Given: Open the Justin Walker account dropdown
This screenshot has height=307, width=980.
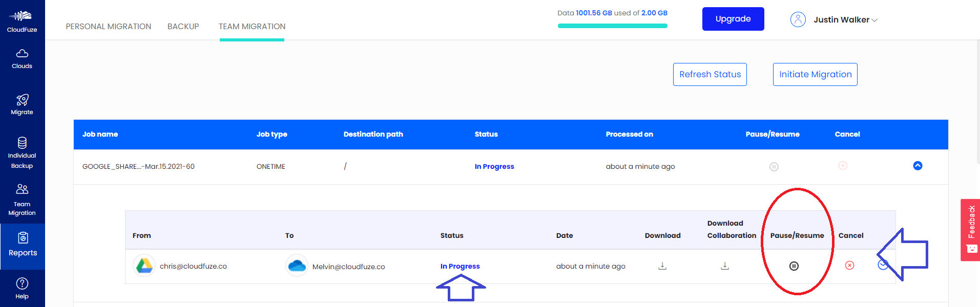Looking at the screenshot, I should 845,20.
